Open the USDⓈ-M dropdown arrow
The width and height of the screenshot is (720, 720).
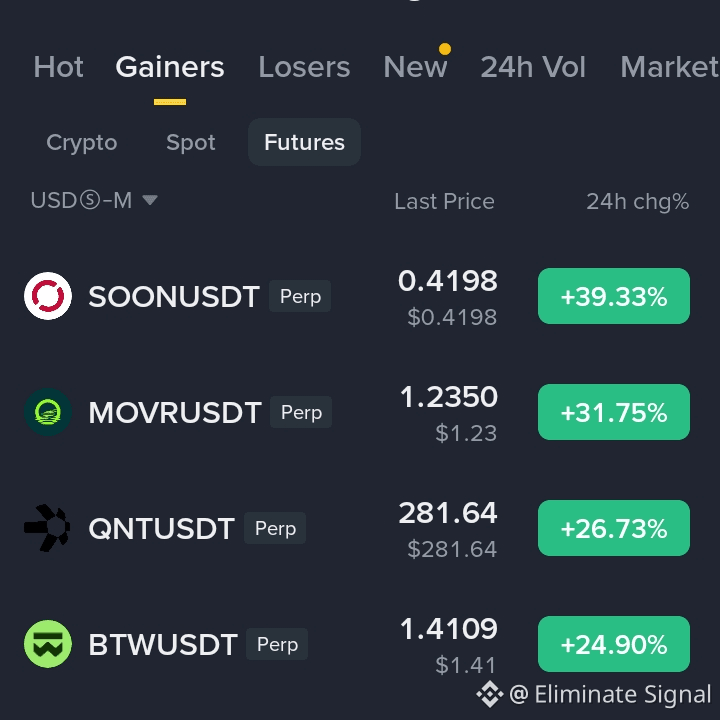pyautogui.click(x=150, y=200)
